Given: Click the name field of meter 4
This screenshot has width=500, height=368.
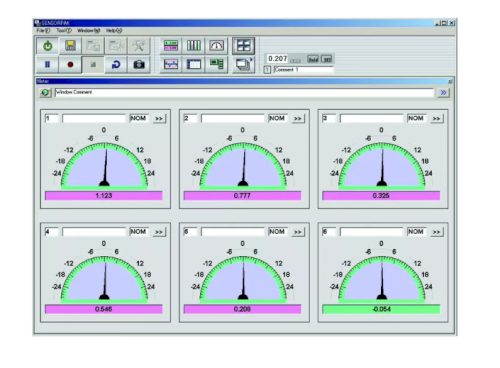Looking at the screenshot, I should pos(94,232).
